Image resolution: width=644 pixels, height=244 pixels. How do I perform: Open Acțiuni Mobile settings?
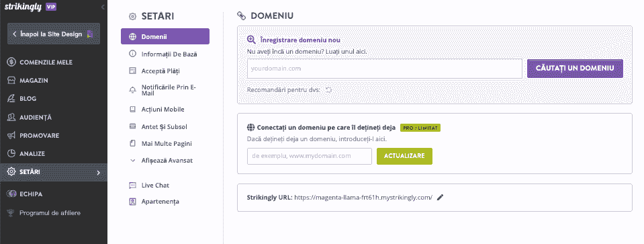tap(163, 110)
